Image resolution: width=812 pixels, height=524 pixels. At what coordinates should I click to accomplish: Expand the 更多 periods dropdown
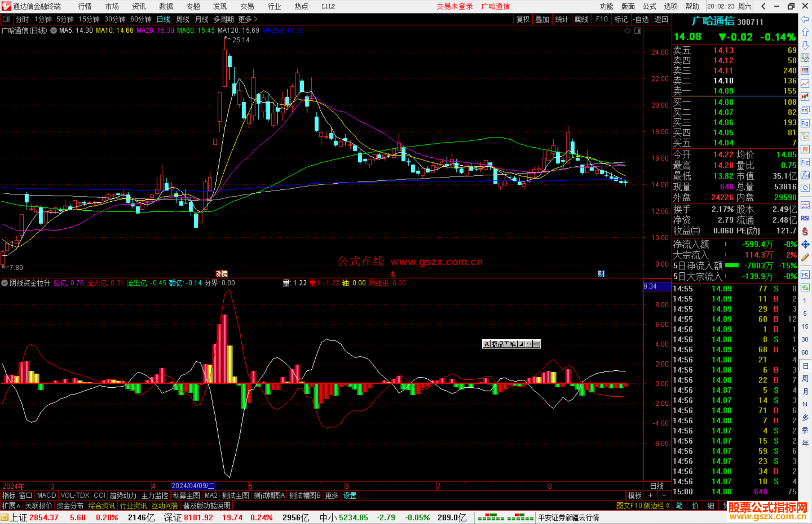(248, 19)
